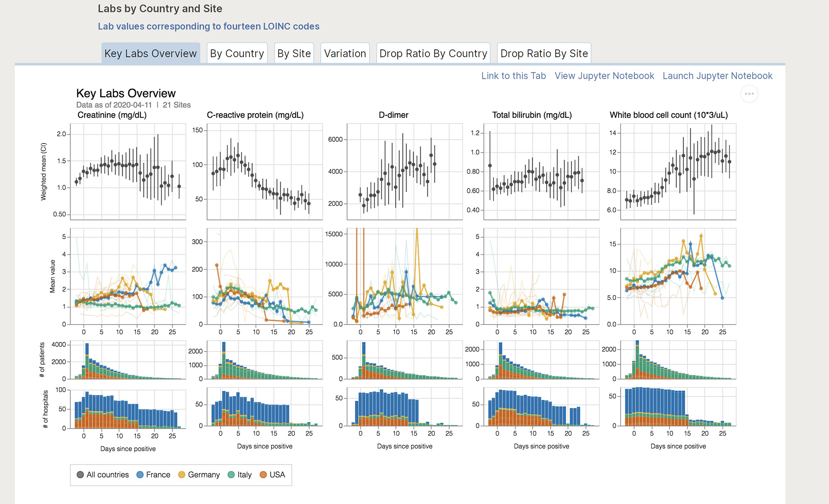Toggle France legend marker

pos(140,475)
